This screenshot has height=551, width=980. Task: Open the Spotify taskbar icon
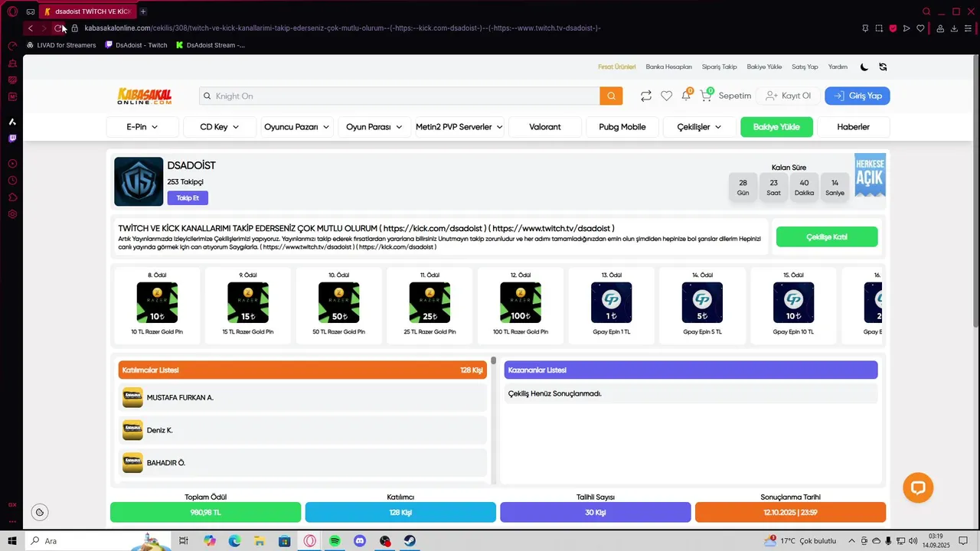tap(335, 541)
